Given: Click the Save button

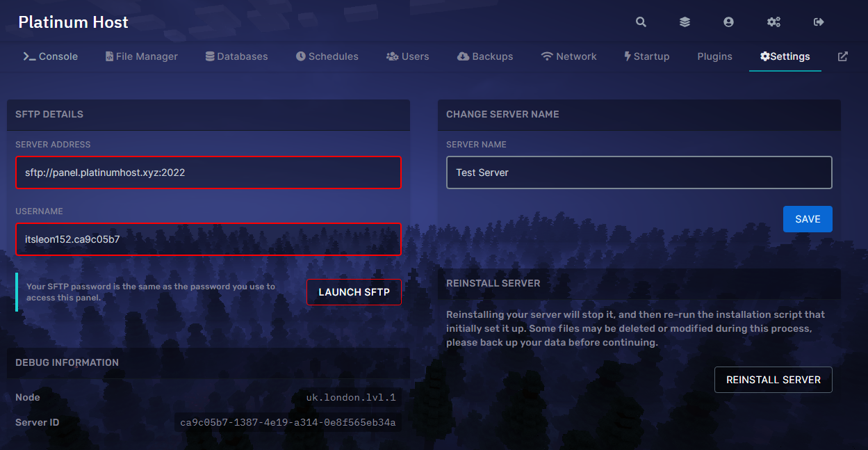Looking at the screenshot, I should (808, 219).
